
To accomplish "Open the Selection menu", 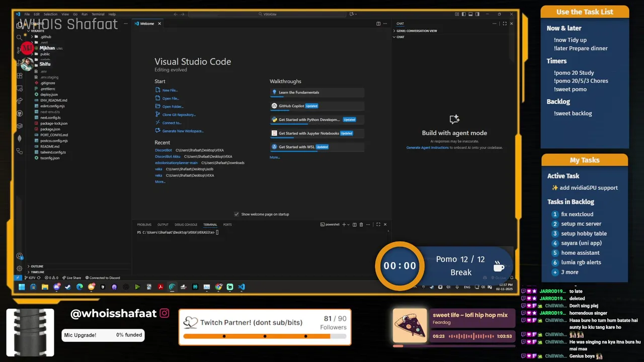I will [50, 14].
